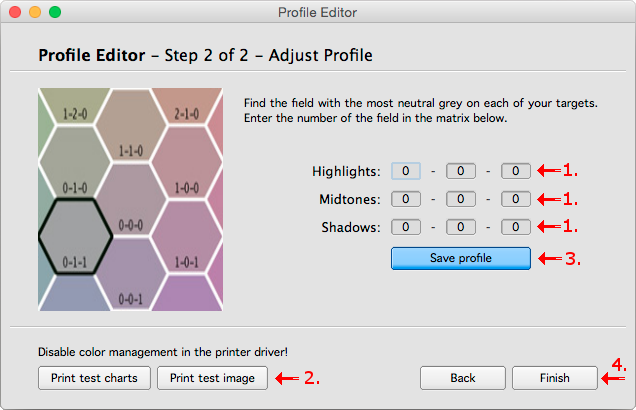Click Print test image button
The width and height of the screenshot is (636, 410).
point(212,378)
